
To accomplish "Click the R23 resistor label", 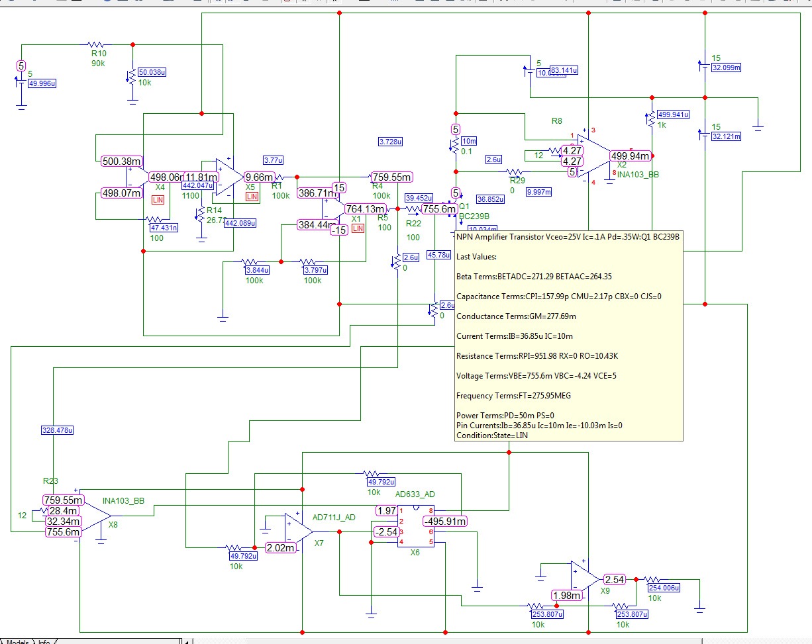I will point(51,483).
